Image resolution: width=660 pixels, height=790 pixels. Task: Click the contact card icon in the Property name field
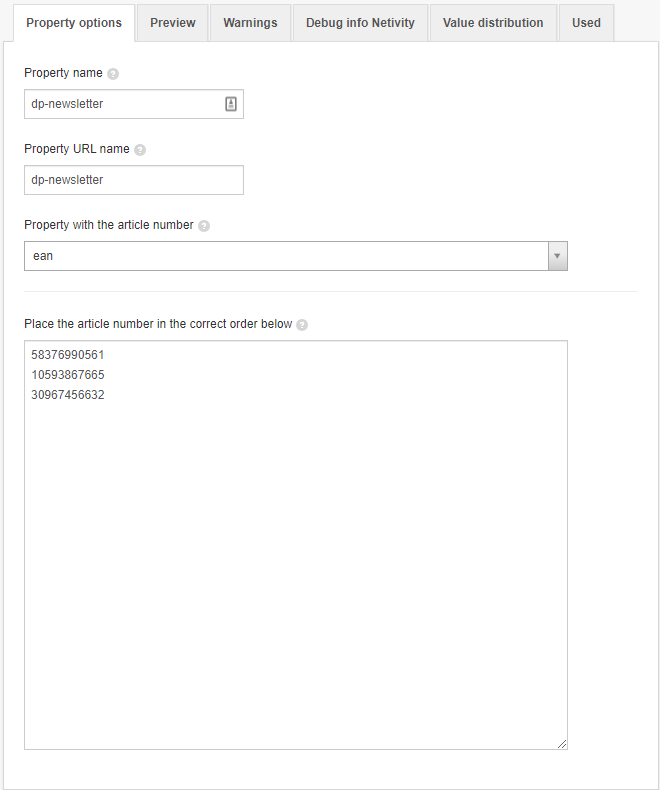(231, 104)
